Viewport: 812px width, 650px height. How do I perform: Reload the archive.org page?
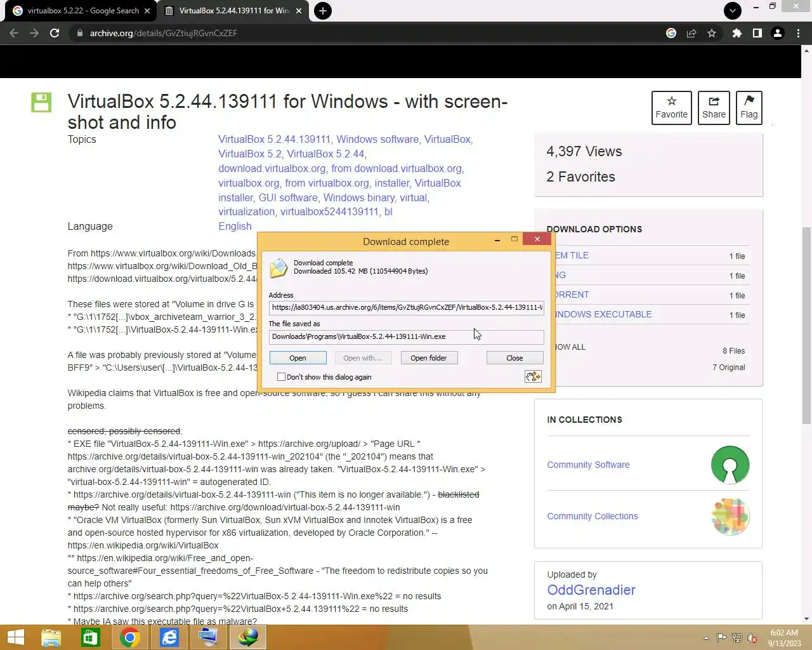tap(55, 33)
